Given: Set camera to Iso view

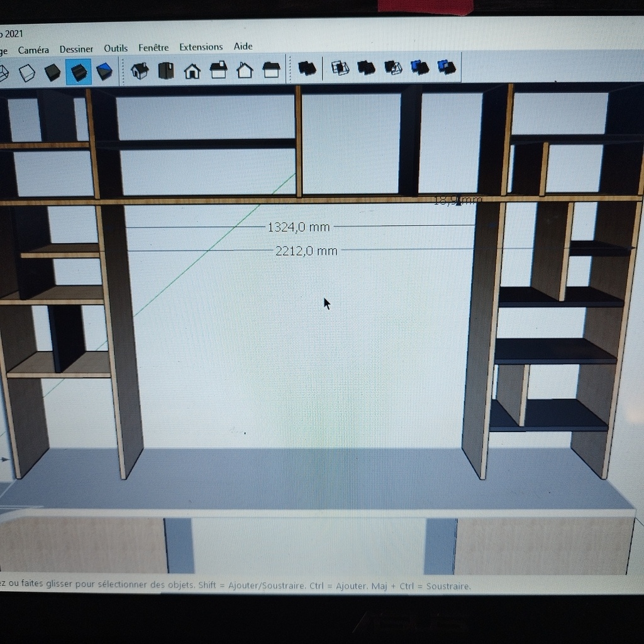Looking at the screenshot, I should click(140, 70).
